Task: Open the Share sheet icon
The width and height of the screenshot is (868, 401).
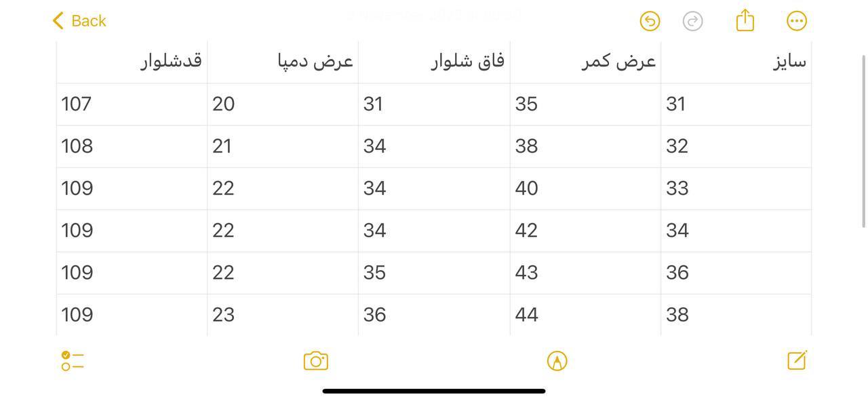Action: click(x=744, y=19)
